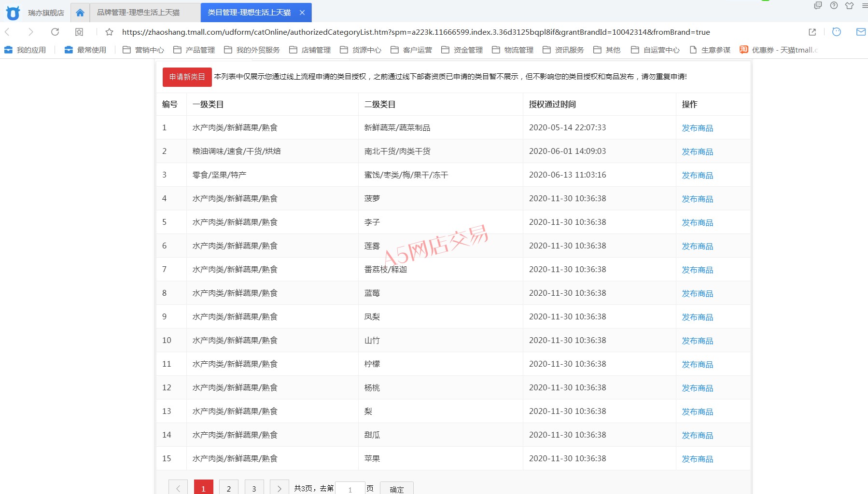868x494 pixels.
Task: Click 发布商品 for the 李子 row
Action: click(x=697, y=222)
